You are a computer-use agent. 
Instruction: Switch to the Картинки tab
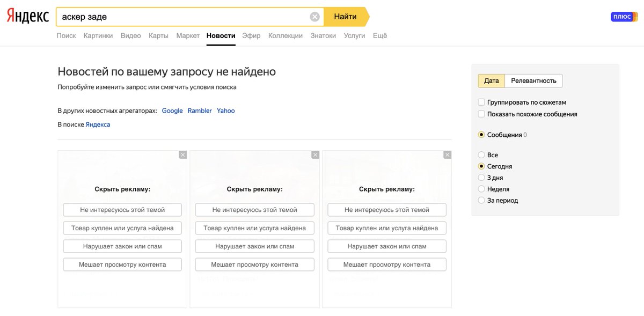[x=98, y=35]
